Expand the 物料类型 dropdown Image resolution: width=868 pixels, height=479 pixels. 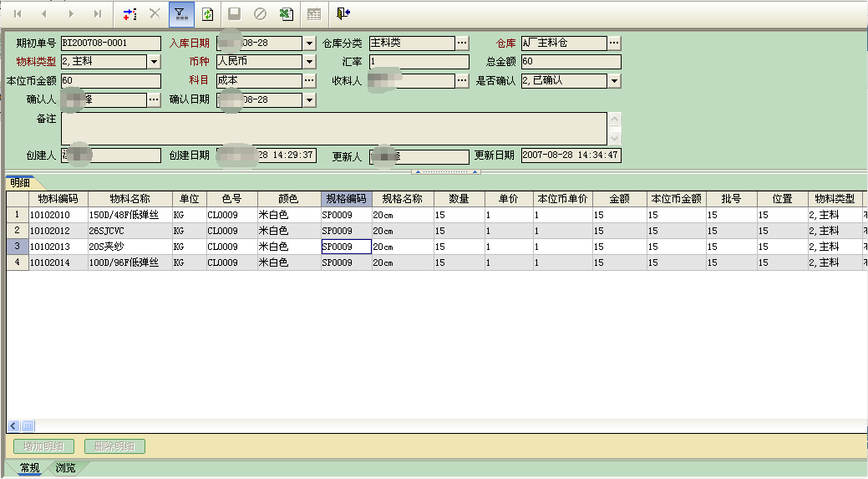click(x=154, y=62)
